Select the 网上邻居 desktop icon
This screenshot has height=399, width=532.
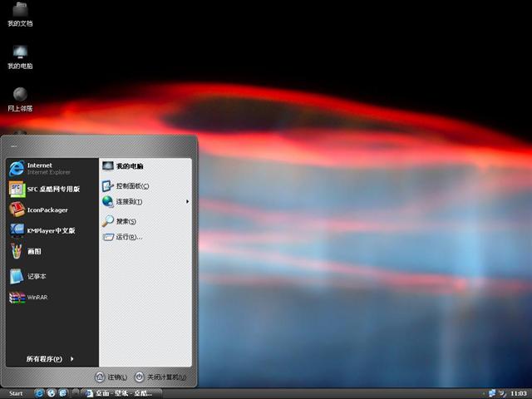pos(20,100)
